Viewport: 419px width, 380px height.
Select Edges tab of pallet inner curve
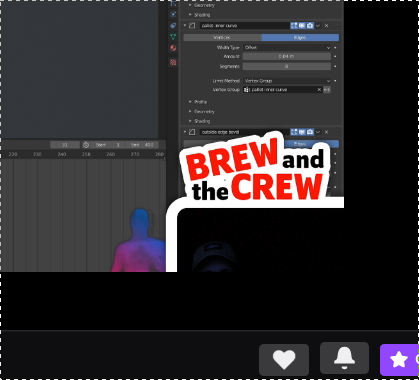pos(300,38)
